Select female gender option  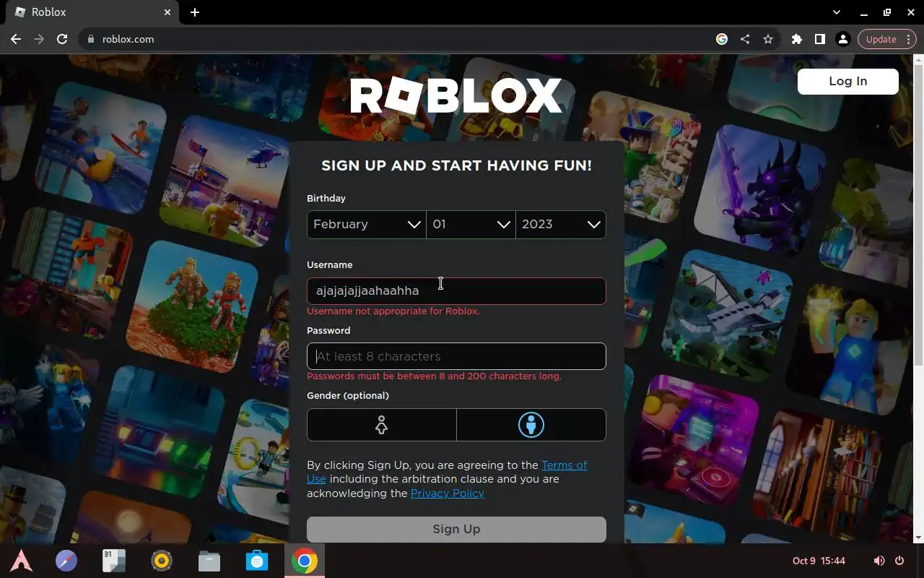[382, 425]
